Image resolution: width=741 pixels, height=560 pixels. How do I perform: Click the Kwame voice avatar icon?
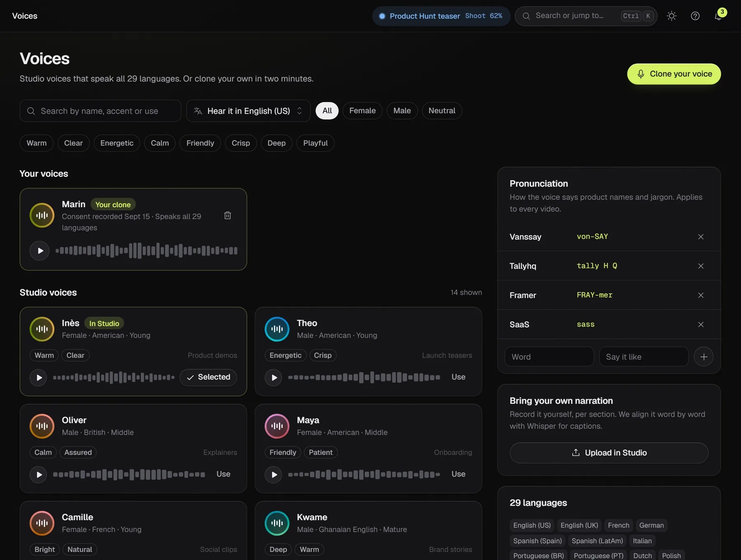[277, 523]
